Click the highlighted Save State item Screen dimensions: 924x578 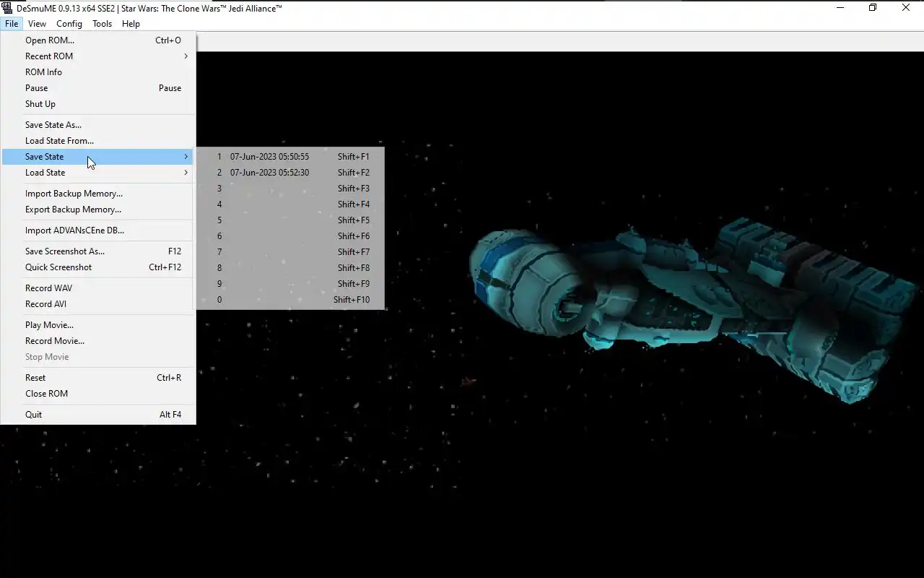pyautogui.click(x=98, y=157)
